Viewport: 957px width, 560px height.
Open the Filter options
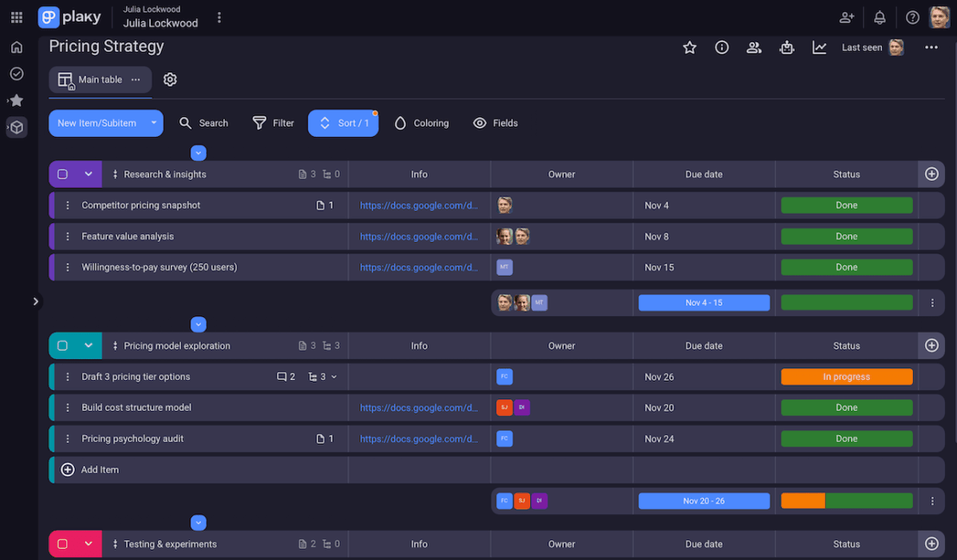[x=273, y=123]
